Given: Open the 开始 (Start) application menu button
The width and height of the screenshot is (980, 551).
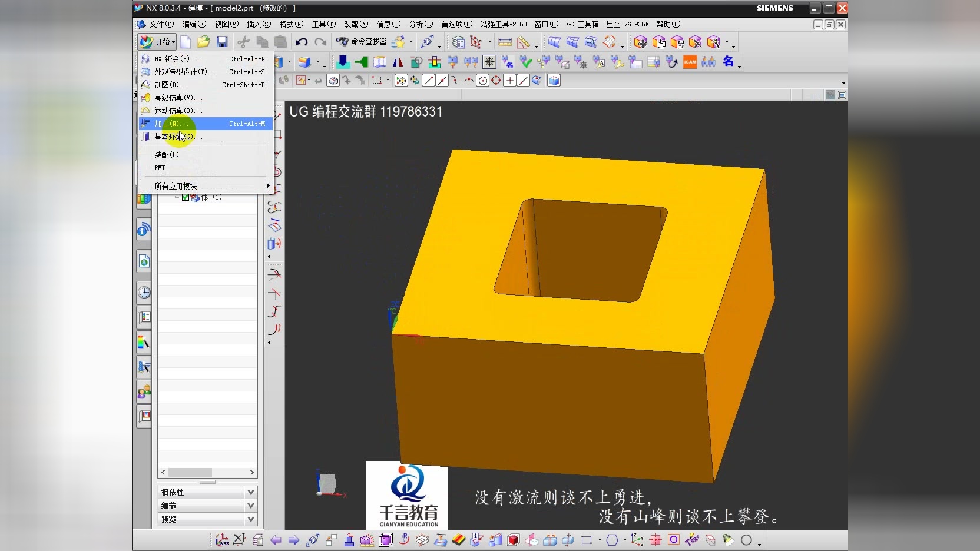Looking at the screenshot, I should (157, 42).
